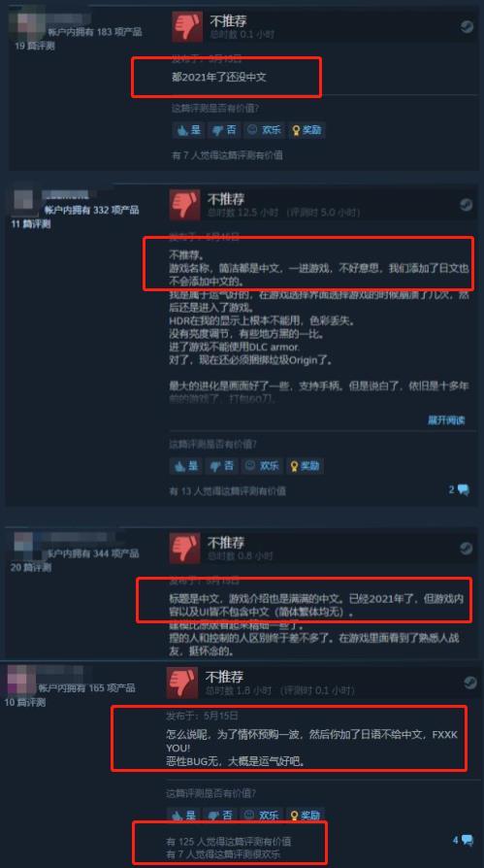484x868 pixels.
Task: Vote 是 on the second review
Action: (186, 465)
